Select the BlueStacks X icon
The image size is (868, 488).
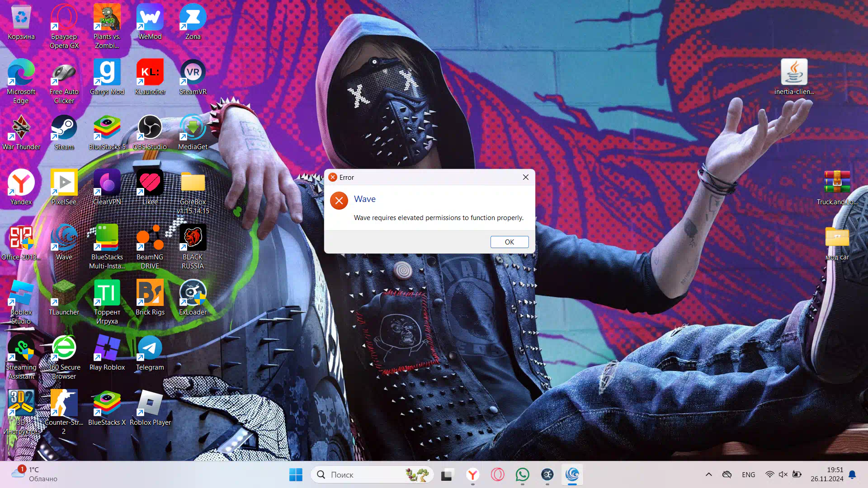107,408
